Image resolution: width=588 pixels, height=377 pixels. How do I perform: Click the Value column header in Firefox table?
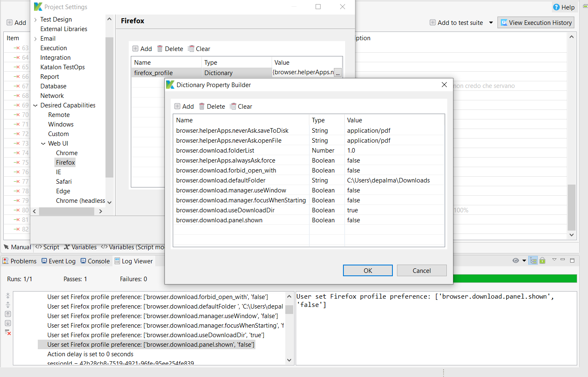coord(307,63)
